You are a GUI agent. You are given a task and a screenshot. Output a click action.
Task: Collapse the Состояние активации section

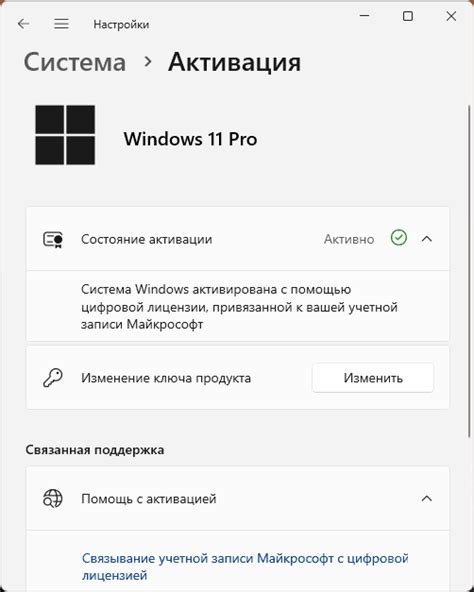427,239
